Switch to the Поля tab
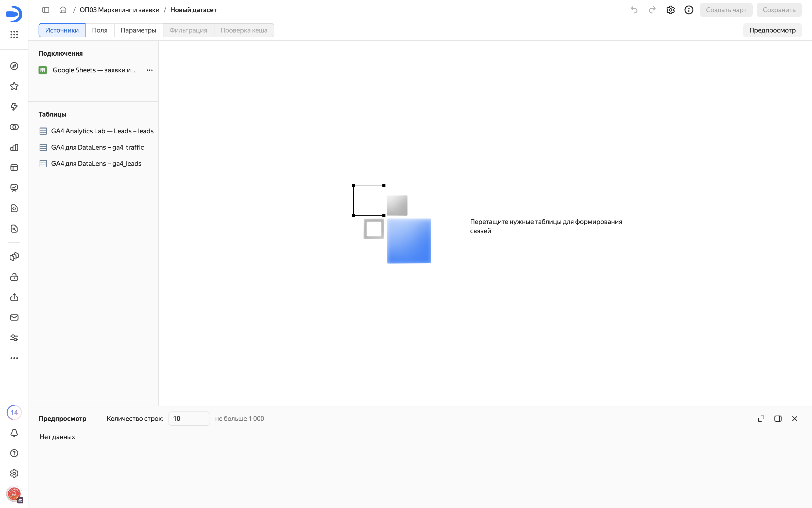812x508 pixels. pos(100,30)
